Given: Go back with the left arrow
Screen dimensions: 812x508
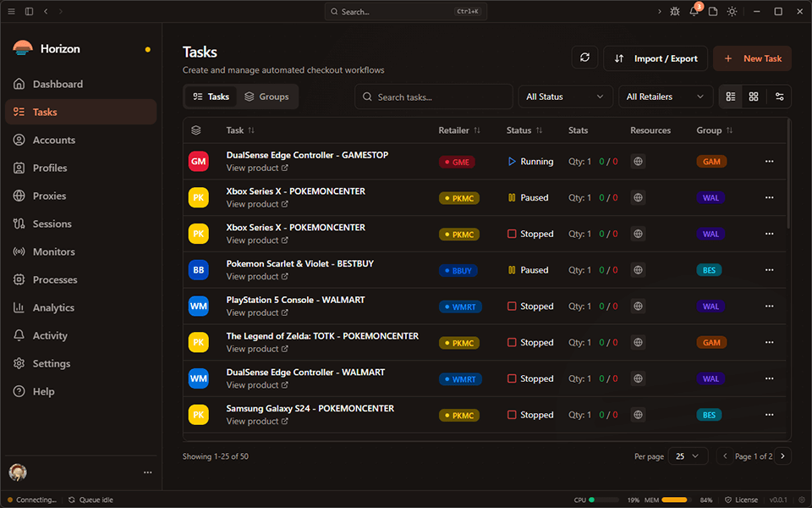Looking at the screenshot, I should point(46,11).
